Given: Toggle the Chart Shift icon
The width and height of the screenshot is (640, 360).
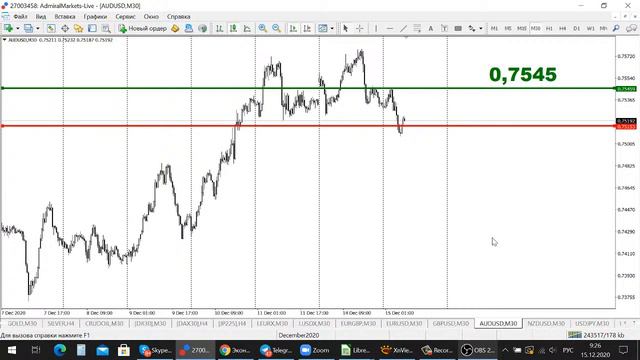Looking at the screenshot, I should point(307,28).
